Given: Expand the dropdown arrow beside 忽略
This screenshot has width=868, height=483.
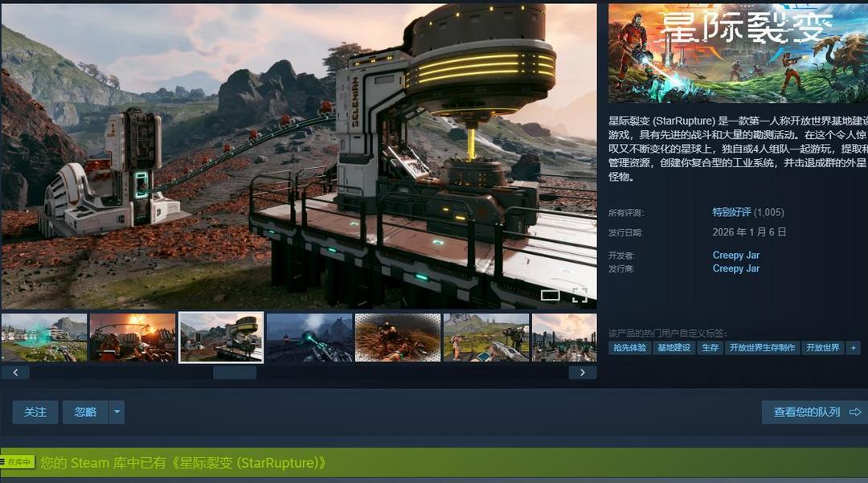Looking at the screenshot, I should [117, 412].
